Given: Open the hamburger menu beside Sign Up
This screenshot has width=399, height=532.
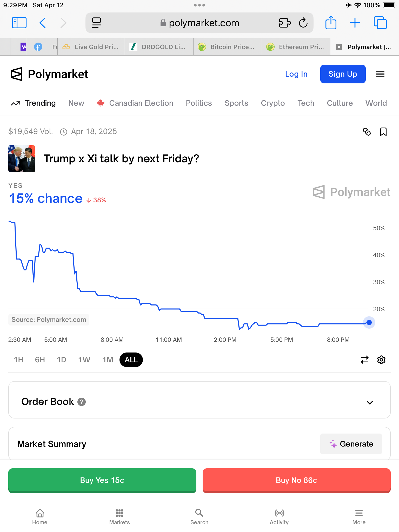Looking at the screenshot, I should pos(380,74).
